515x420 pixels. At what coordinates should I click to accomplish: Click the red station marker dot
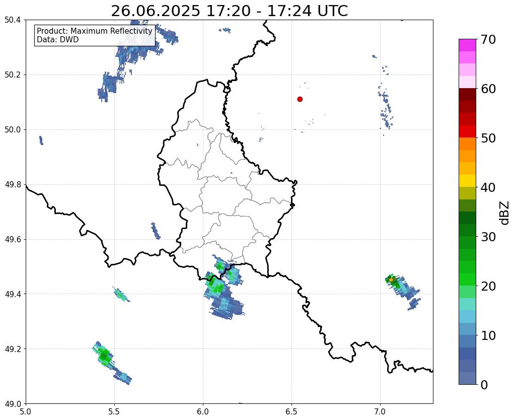300,99
